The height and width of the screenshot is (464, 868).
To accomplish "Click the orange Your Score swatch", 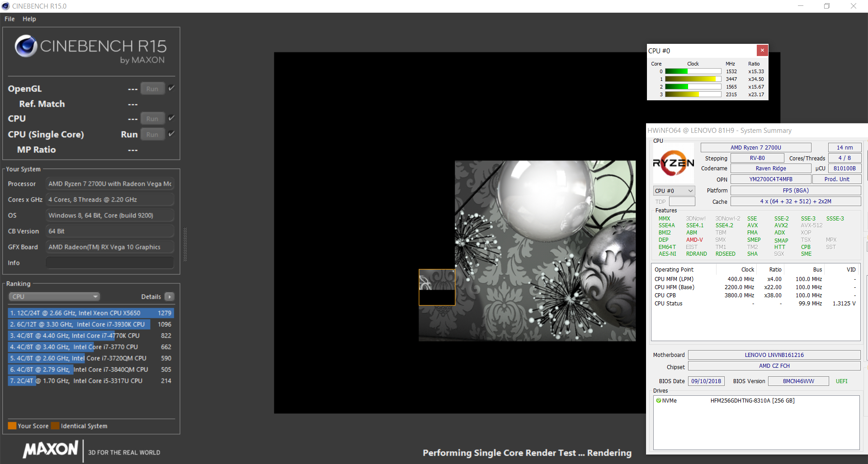I will (x=12, y=426).
